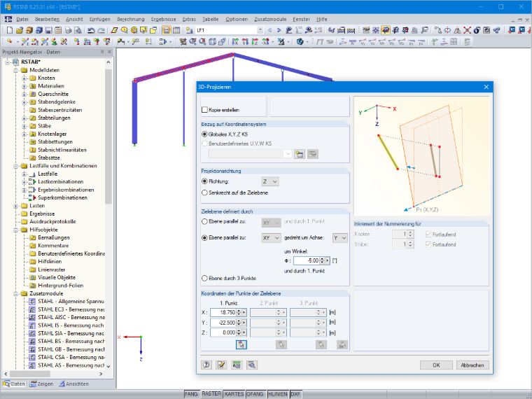Select Senkrecht auf die Zielebene option

coord(204,192)
